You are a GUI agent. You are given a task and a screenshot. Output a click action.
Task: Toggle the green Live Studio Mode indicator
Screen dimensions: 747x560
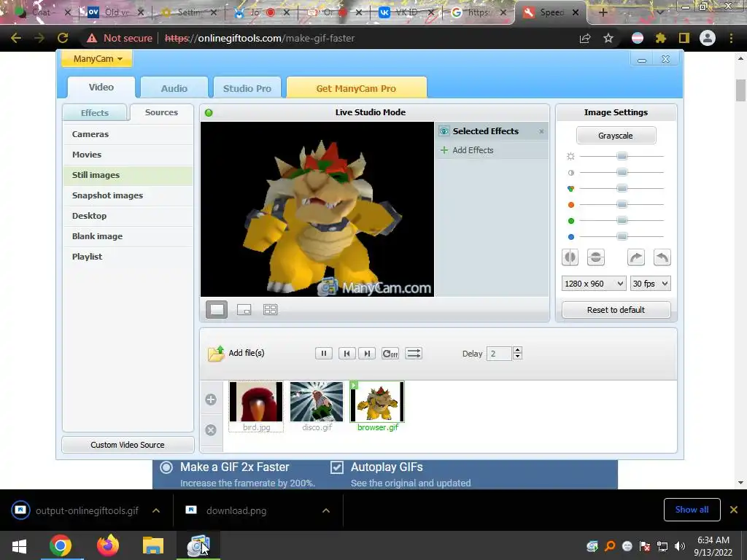209,113
